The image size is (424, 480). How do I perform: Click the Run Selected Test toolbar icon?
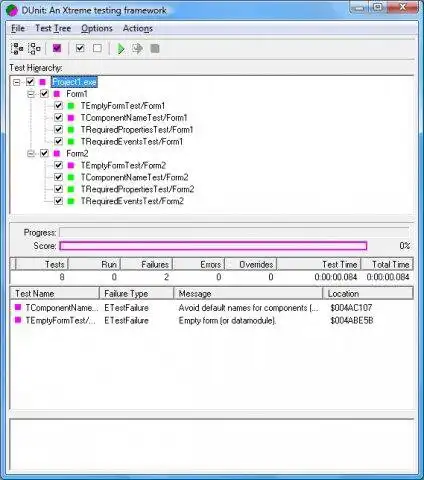coord(138,49)
